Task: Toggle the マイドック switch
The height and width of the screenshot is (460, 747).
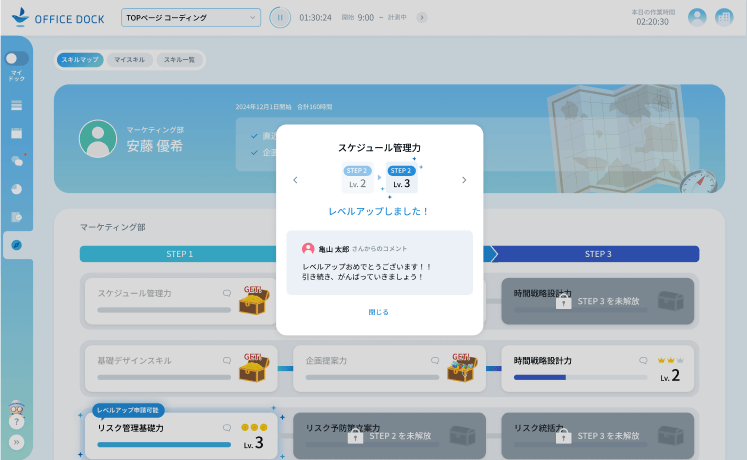Action: pyautogui.click(x=17, y=59)
